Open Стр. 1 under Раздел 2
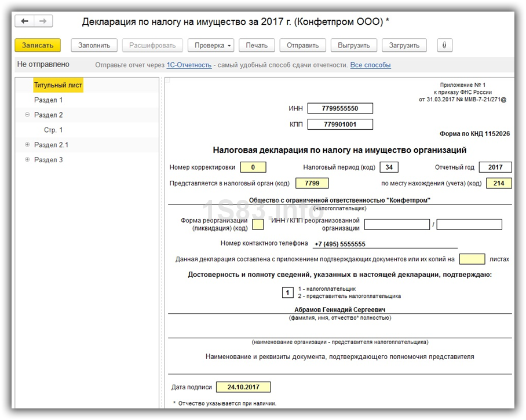The width and height of the screenshot is (526, 420). [53, 130]
